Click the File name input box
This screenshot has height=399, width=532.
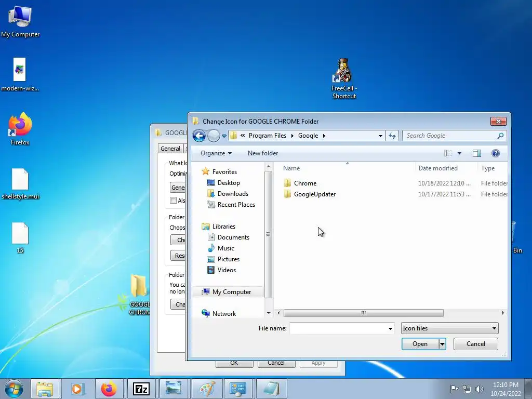coord(338,328)
